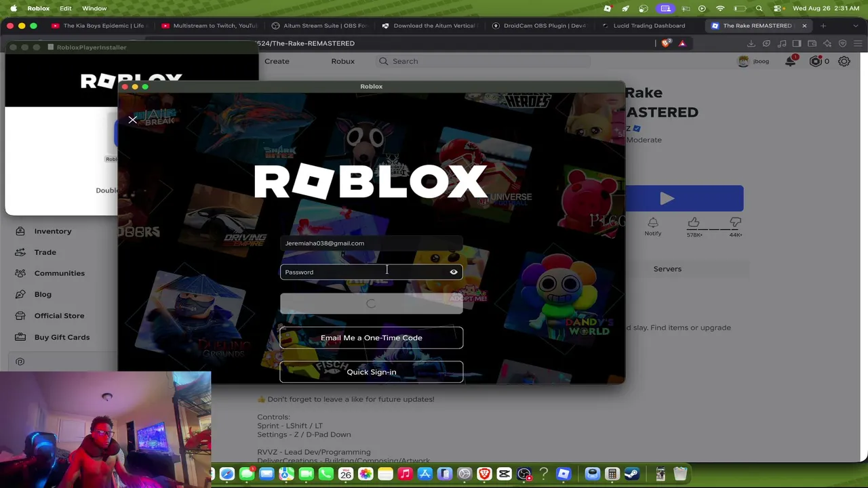Close The Rake REMASTERED tab
Image resolution: width=868 pixels, height=488 pixels.
click(x=804, y=26)
